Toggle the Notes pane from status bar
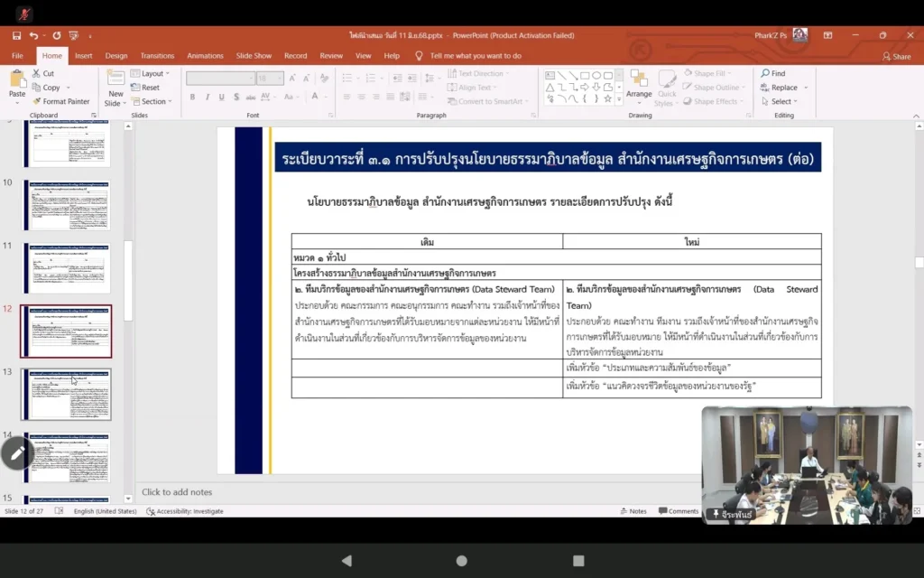924x578 pixels. pyautogui.click(x=633, y=511)
